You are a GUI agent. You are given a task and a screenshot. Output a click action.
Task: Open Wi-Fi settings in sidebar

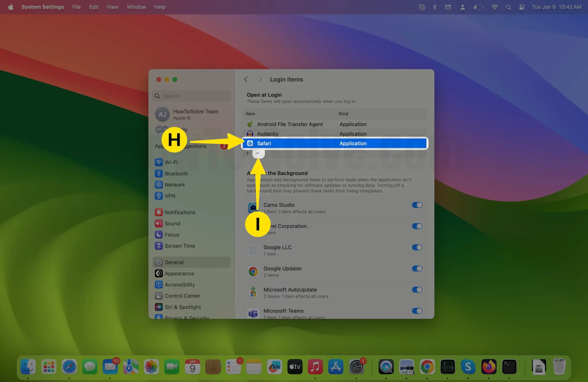[x=171, y=162]
